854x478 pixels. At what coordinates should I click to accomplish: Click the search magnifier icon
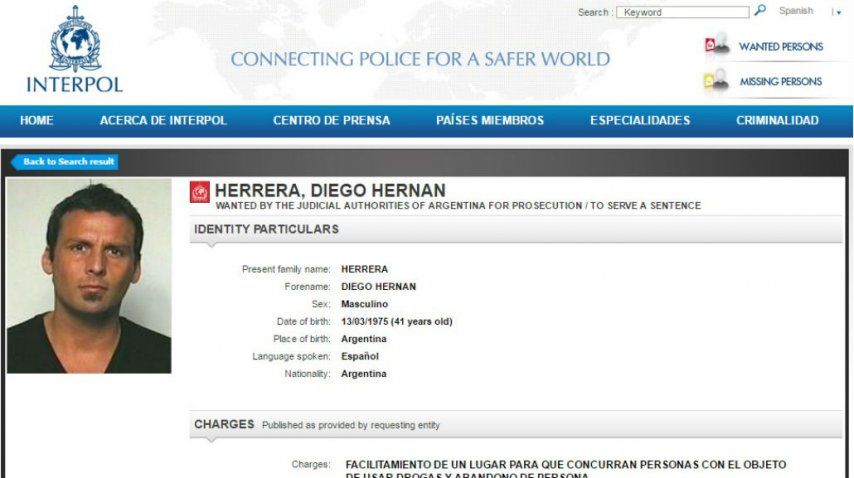(x=760, y=10)
